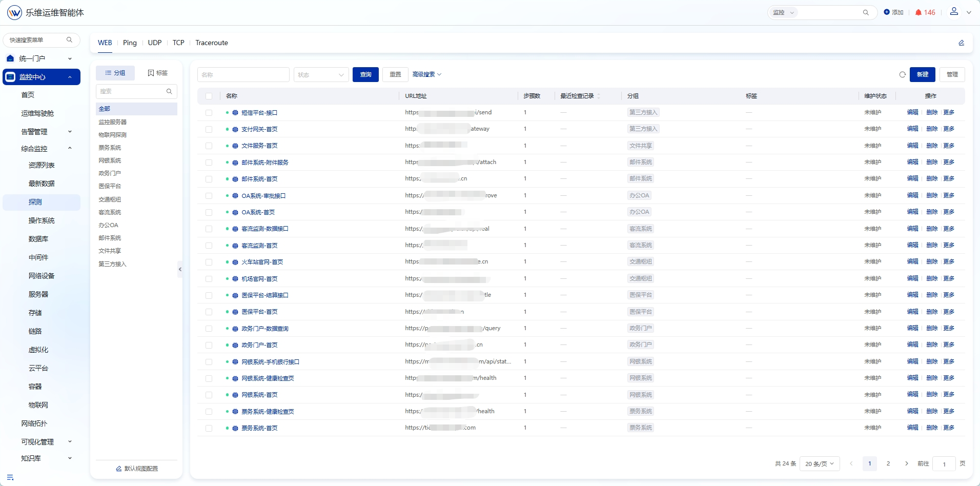Screen dimensions: 980x486
Task: Collapse the group panel with arrow handle
Action: tap(180, 269)
